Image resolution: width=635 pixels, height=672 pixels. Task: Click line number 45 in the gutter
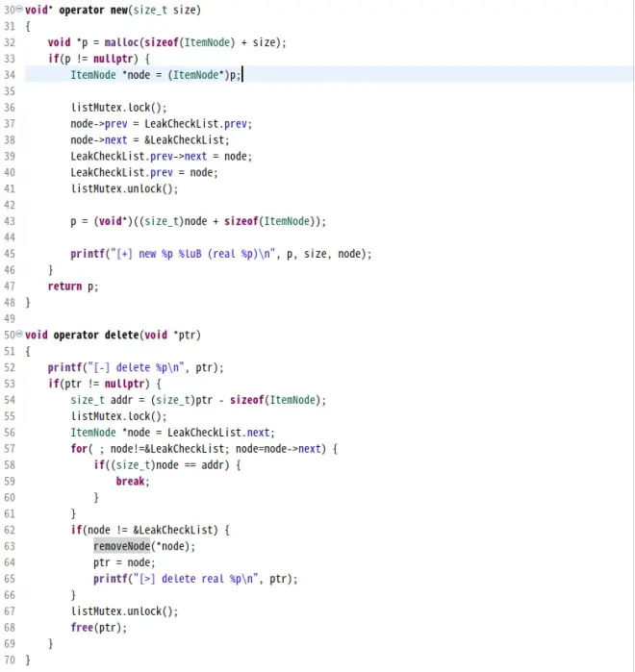[x=11, y=254]
